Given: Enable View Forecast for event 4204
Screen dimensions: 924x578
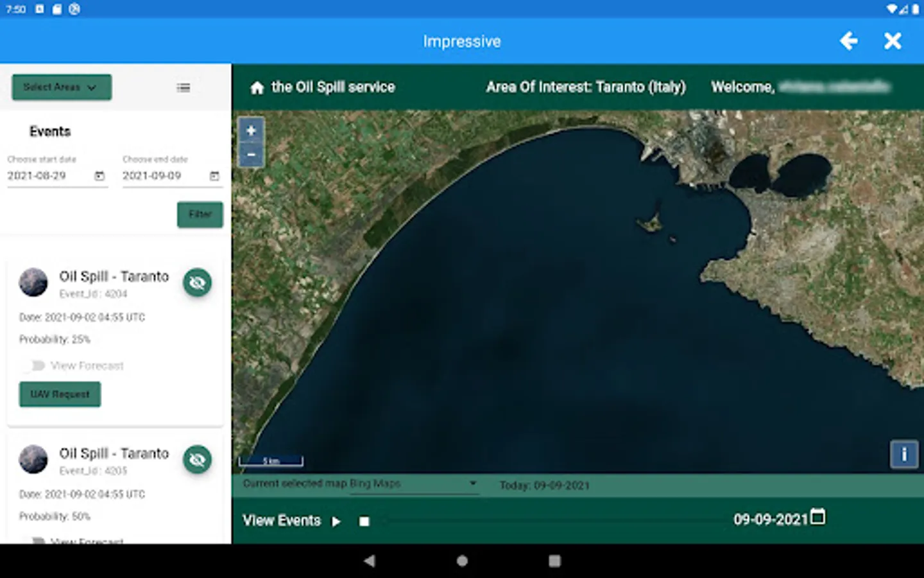Looking at the screenshot, I should (33, 365).
